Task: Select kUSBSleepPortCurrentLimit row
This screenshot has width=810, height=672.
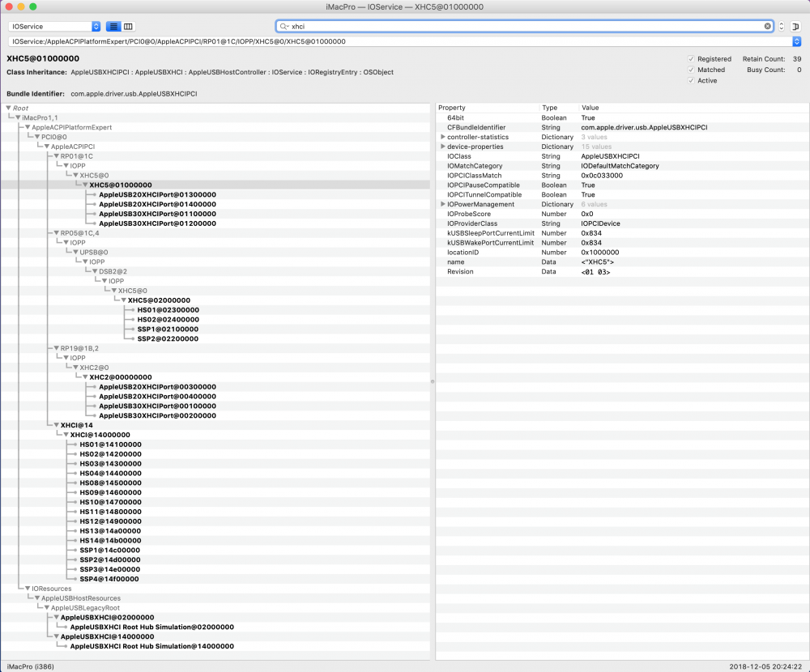Action: [x=622, y=233]
